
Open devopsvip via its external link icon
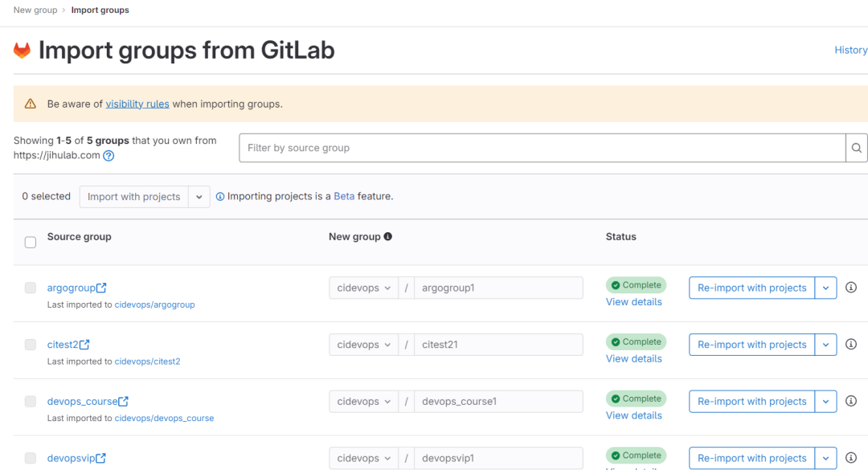[x=100, y=457]
